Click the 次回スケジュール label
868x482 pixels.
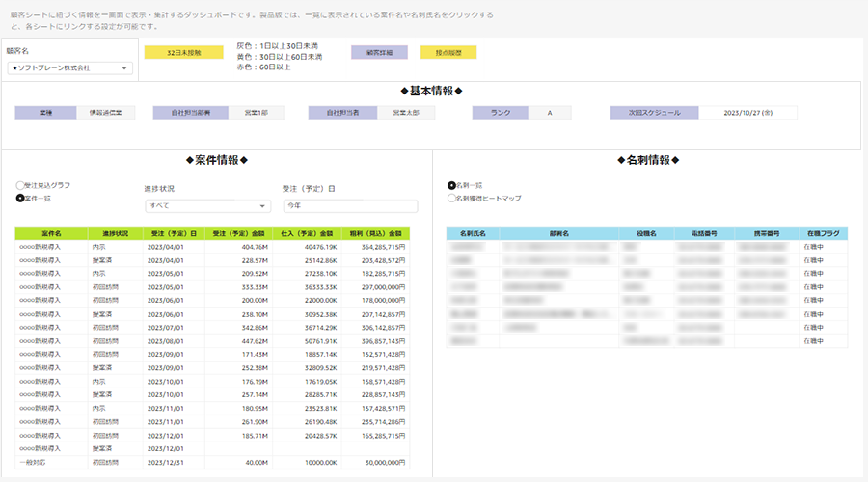(x=654, y=113)
